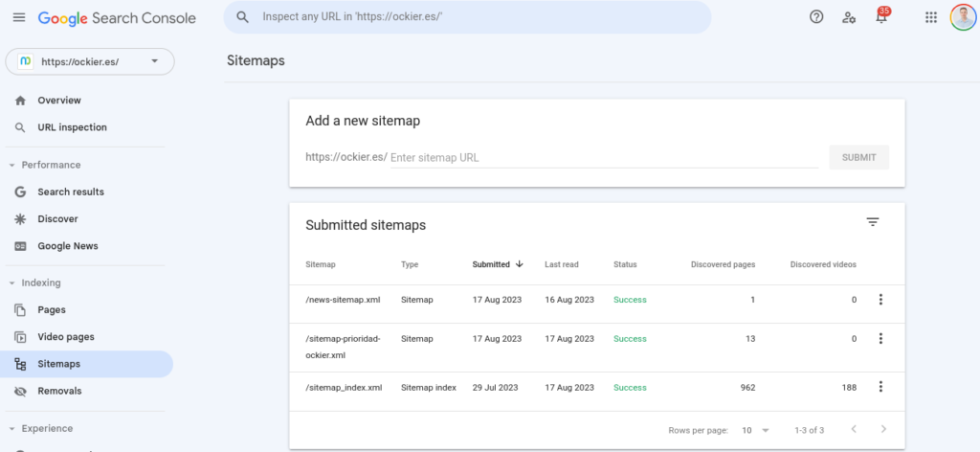Click the Enter sitemap URL field
The height and width of the screenshot is (452, 980).
(x=605, y=158)
